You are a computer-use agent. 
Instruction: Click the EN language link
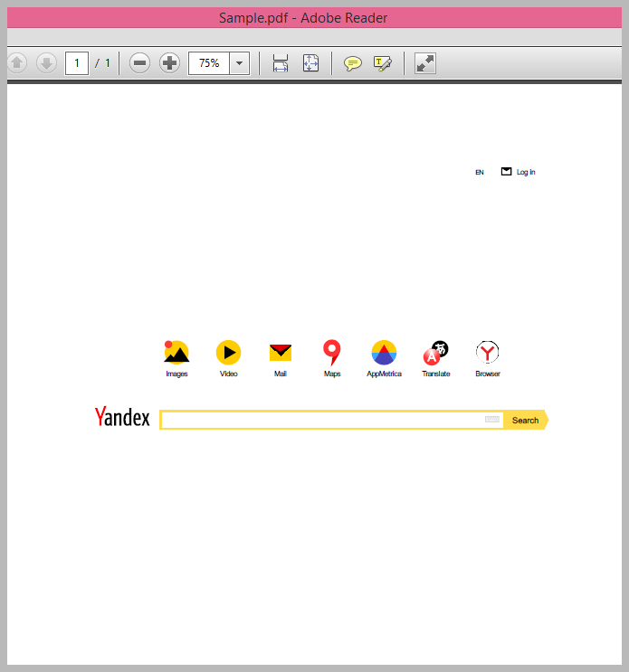[x=480, y=172]
